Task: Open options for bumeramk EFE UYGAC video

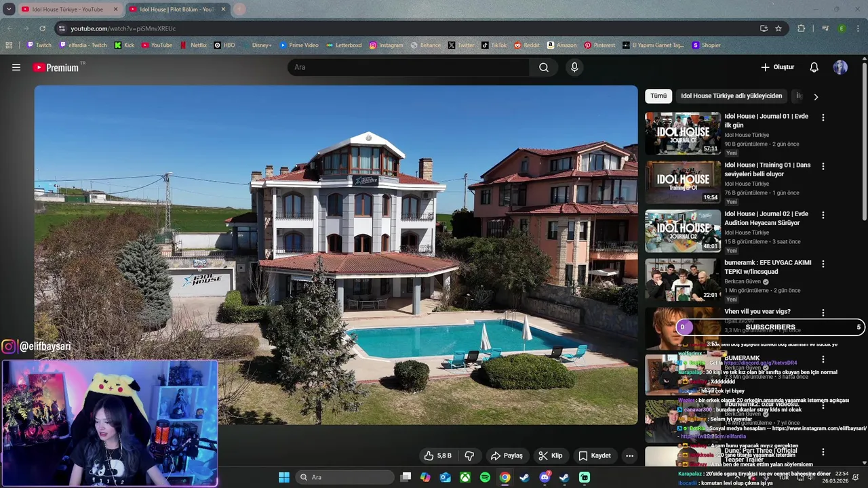Action: pyautogui.click(x=823, y=264)
